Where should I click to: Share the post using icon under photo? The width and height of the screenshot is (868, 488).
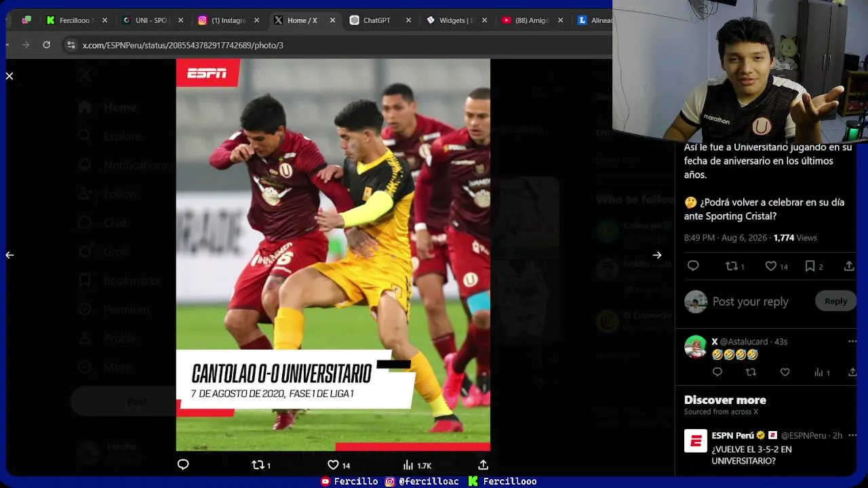tap(483, 465)
